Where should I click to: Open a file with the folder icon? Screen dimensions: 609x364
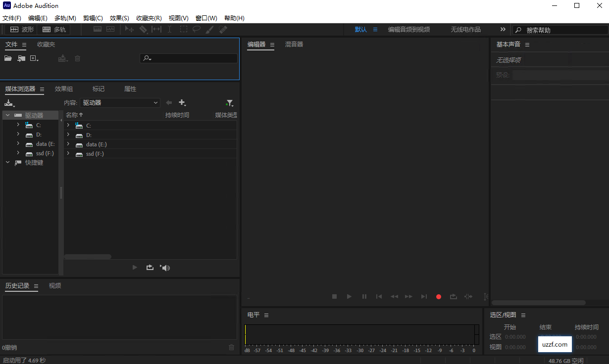click(7, 58)
